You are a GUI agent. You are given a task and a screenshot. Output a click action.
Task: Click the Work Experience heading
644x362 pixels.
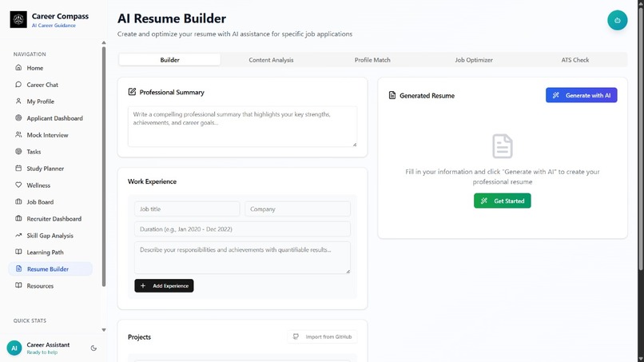coord(152,181)
